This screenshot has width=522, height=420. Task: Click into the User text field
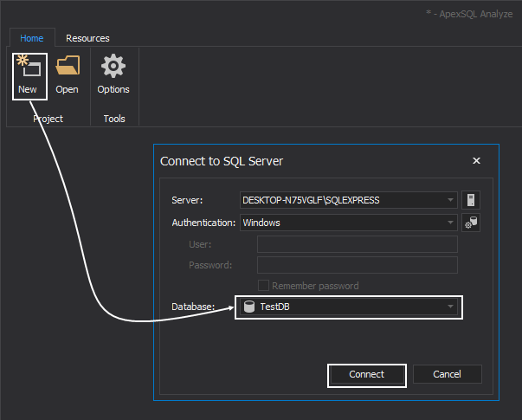pyautogui.click(x=357, y=244)
